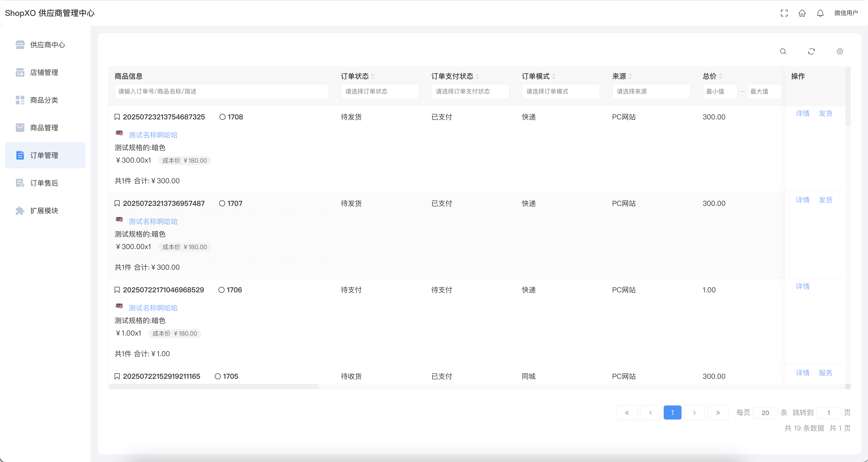Go to 订单售后 in the sidebar

coord(44,183)
